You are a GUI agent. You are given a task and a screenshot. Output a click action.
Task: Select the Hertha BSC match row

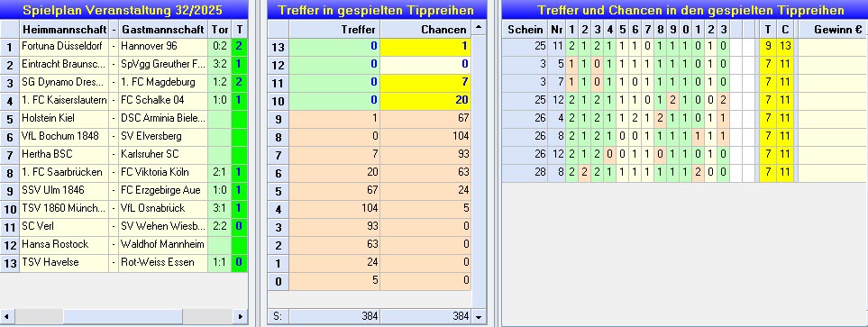(123, 154)
